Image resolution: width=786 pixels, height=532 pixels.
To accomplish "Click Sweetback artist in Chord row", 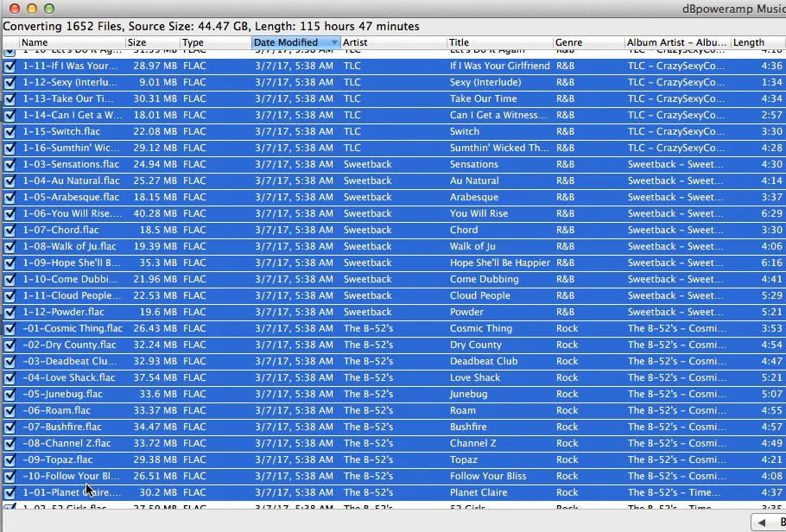I will click(367, 230).
